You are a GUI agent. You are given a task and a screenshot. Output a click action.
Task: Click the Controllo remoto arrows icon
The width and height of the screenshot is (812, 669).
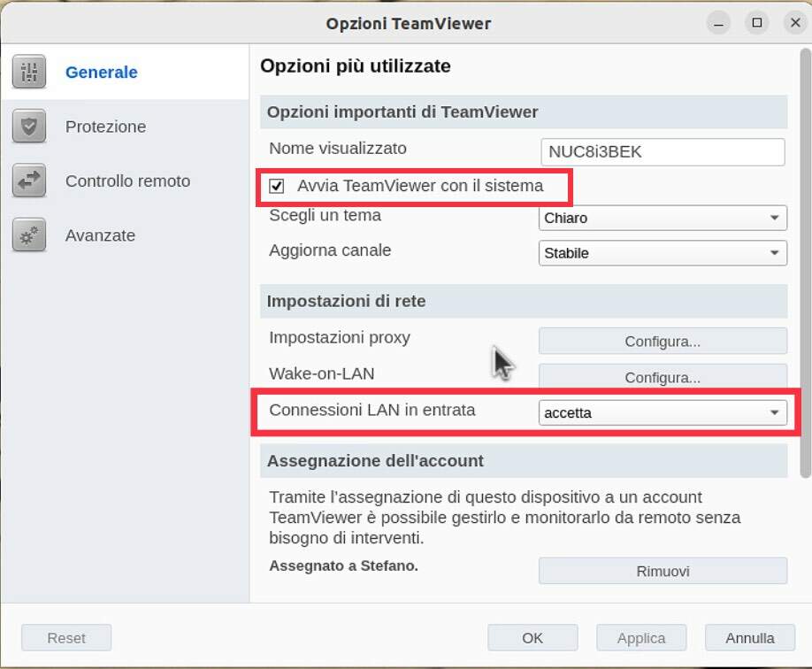point(29,181)
